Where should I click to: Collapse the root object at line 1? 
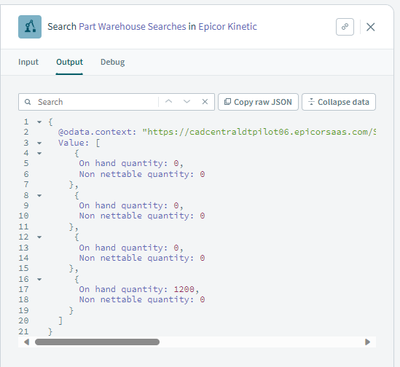click(39, 122)
